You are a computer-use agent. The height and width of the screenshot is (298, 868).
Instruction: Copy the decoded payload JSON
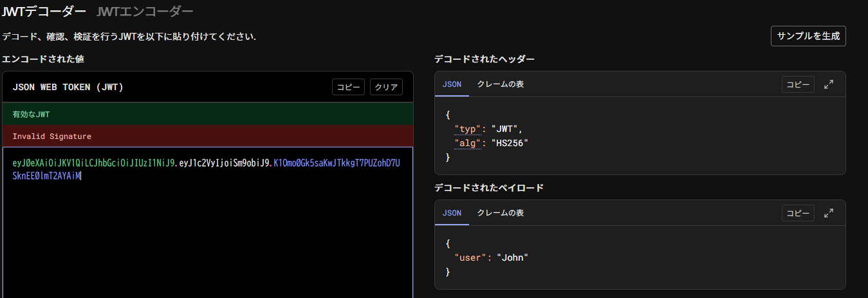[798, 213]
